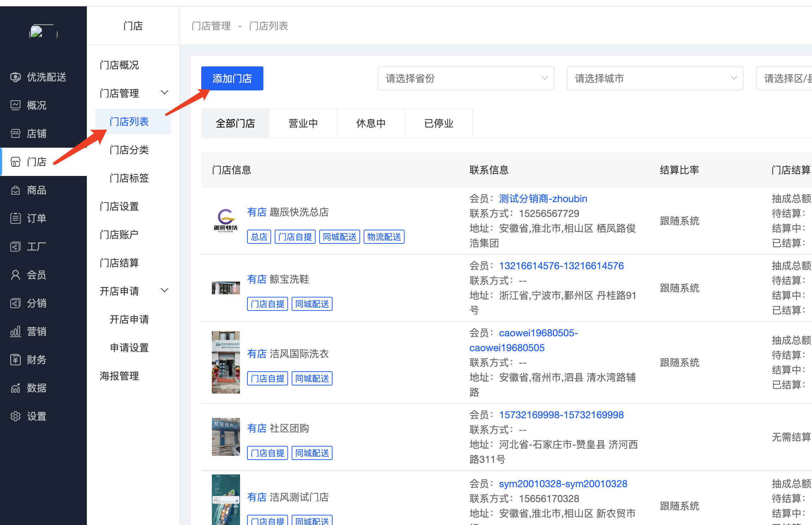Open the 请选择省份 dropdown
Image resolution: width=812 pixels, height=525 pixels.
[465, 78]
